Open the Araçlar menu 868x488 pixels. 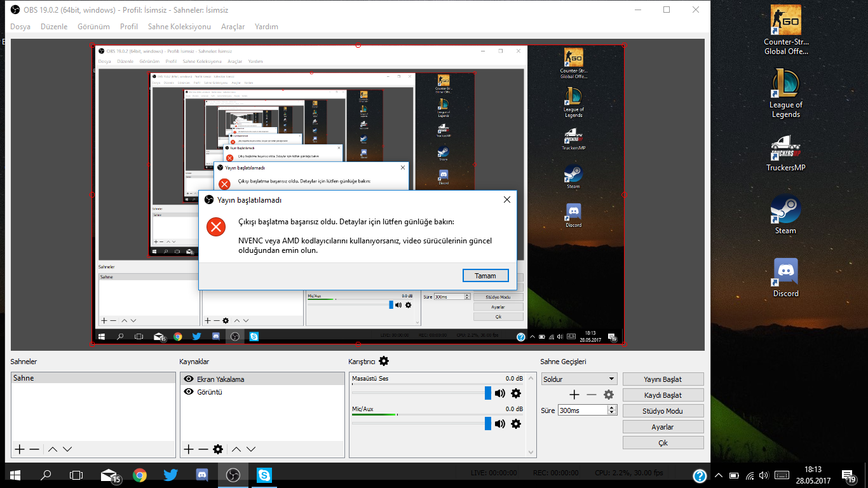coord(233,27)
